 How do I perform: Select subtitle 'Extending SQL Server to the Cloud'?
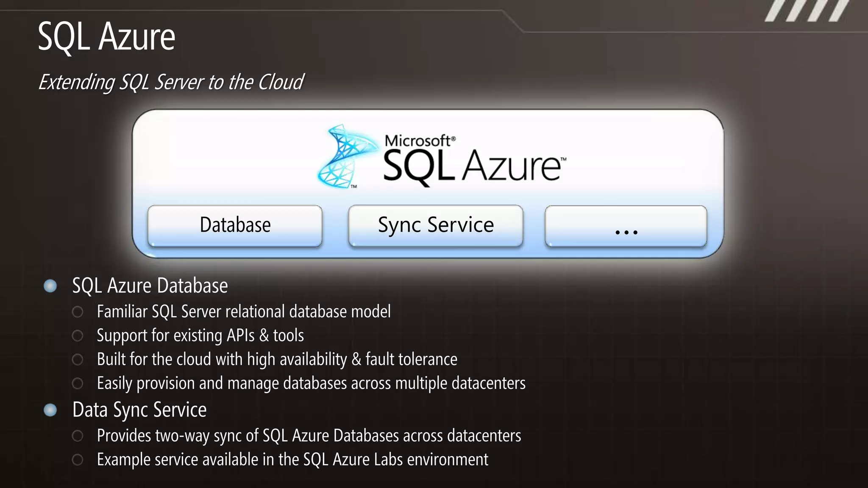[x=171, y=82]
